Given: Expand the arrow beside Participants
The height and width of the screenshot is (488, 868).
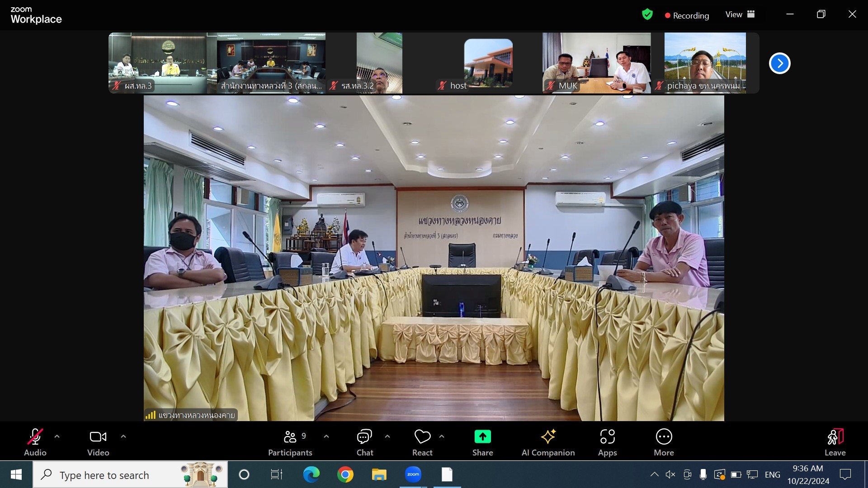Looking at the screenshot, I should [326, 436].
